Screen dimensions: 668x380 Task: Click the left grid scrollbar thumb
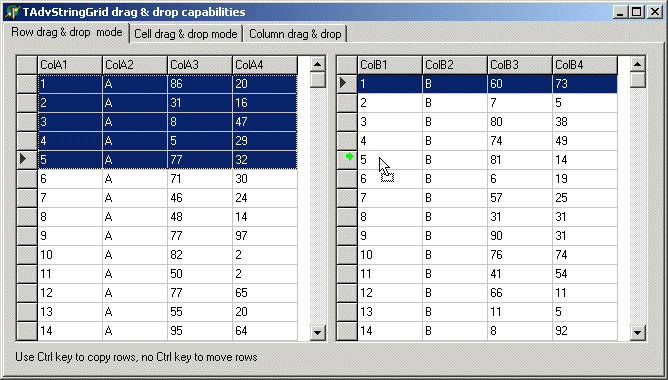tap(317, 80)
